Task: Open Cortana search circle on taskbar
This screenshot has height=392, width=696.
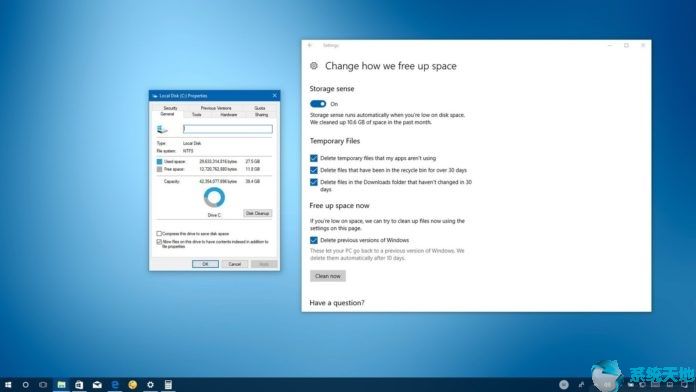Action: click(25, 384)
